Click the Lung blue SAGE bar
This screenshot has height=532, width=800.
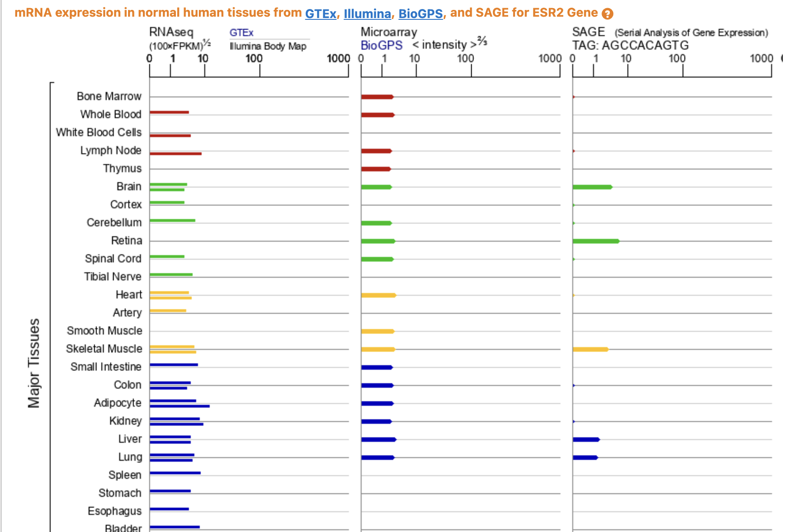click(x=585, y=458)
